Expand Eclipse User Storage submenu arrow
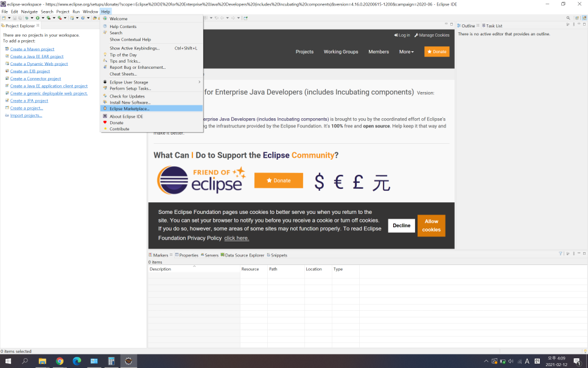The image size is (588, 368). (199, 82)
